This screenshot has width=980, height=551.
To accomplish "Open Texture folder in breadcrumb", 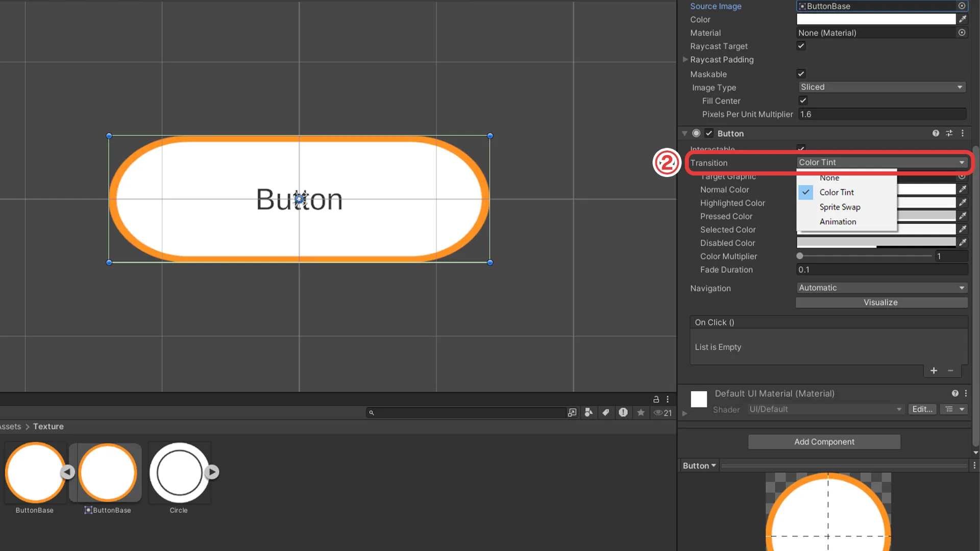I will pos(48,427).
